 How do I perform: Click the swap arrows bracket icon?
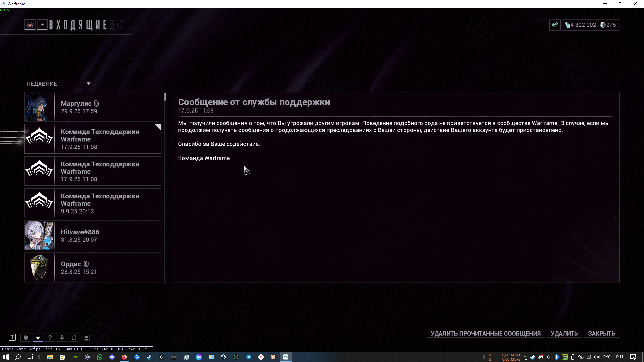pos(74,338)
